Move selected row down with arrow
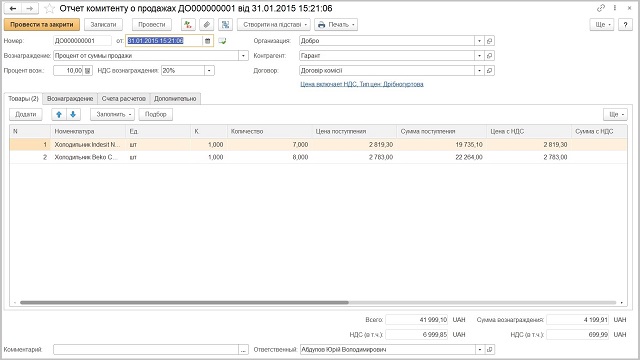This screenshot has height=360, width=640. [73, 114]
